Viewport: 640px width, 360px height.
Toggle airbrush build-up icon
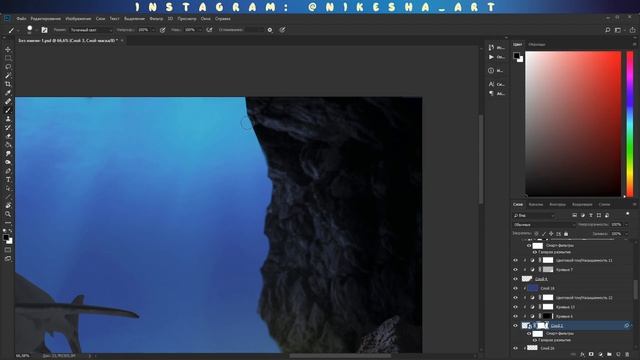(209, 30)
